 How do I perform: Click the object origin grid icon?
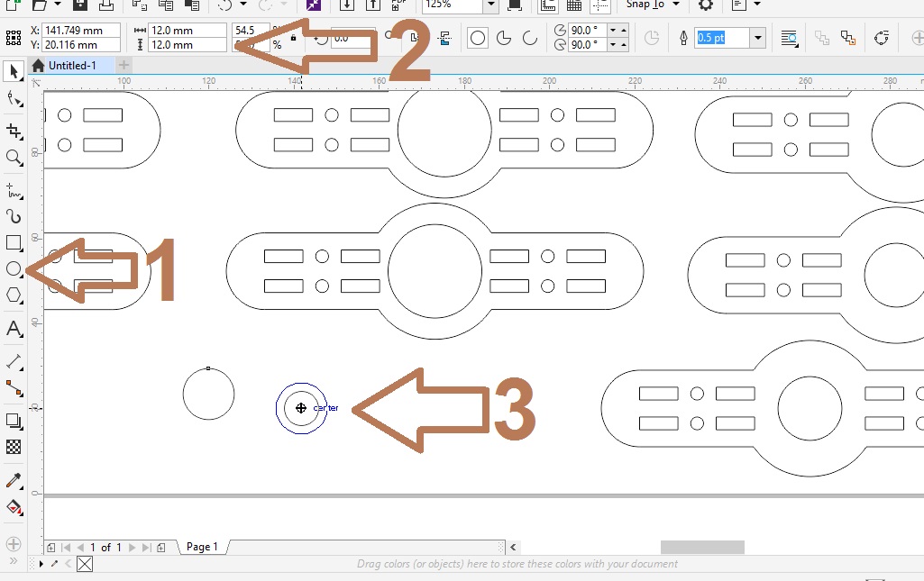[x=13, y=38]
